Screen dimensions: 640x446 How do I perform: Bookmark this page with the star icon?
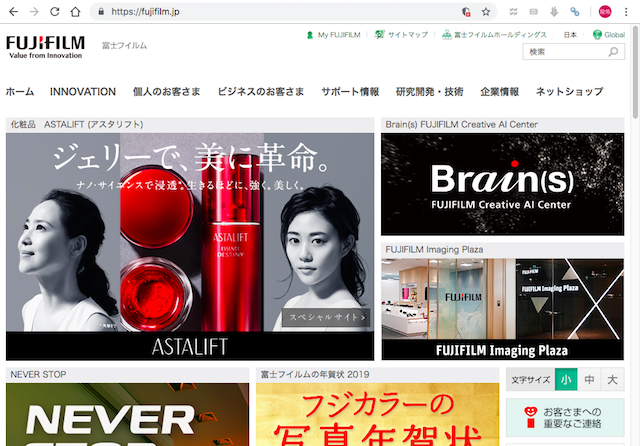pos(486,12)
